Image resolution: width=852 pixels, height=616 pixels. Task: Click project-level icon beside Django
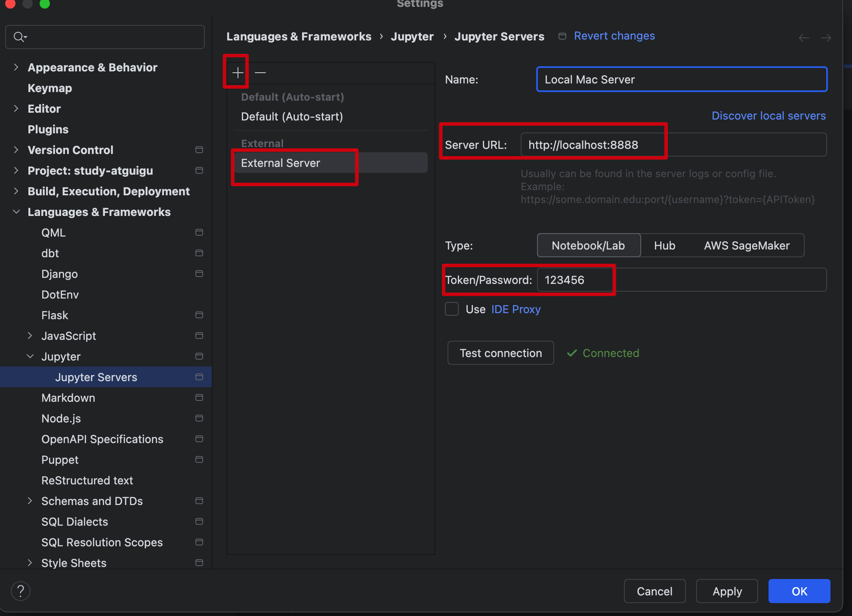pos(199,274)
